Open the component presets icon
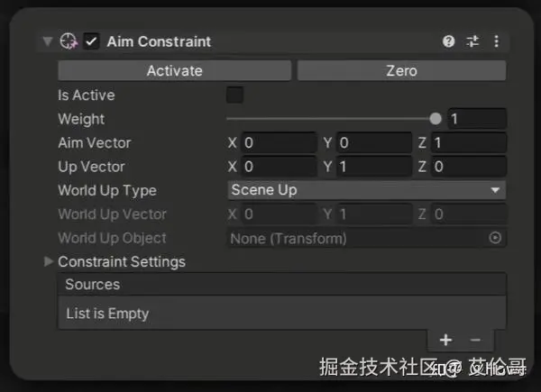 (472, 41)
